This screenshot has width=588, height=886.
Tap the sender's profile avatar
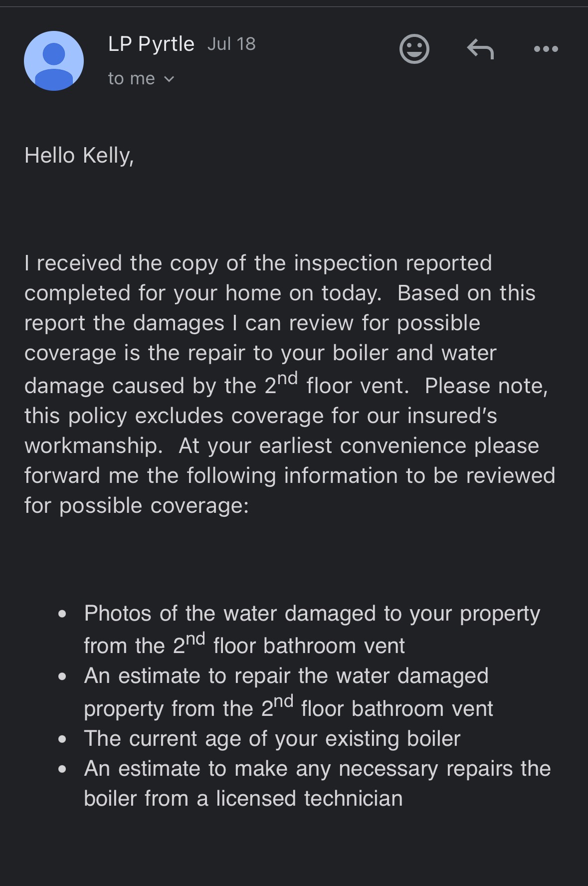(54, 61)
